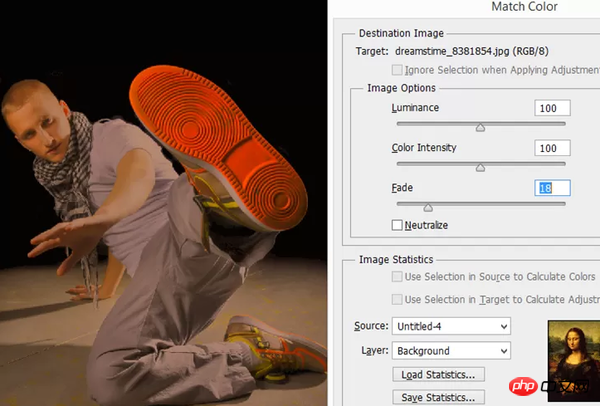Screen dimensions: 600x406
Task: Click the Image Options group heading
Action: [x=401, y=88]
